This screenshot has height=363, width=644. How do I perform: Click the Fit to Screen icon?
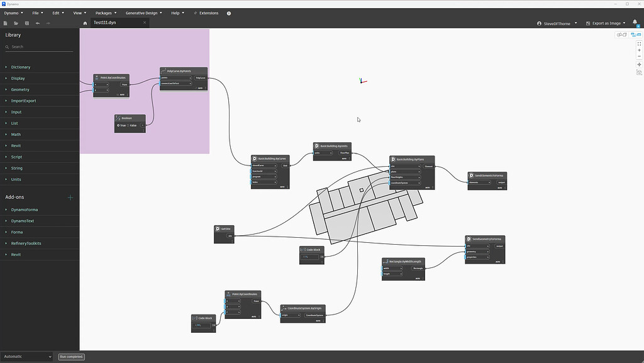[x=639, y=43]
